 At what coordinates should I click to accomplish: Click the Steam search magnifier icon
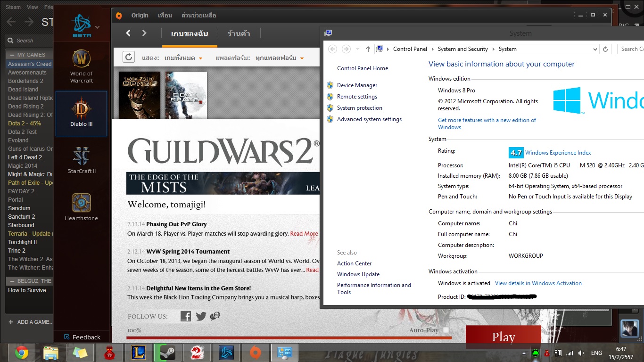11,41
